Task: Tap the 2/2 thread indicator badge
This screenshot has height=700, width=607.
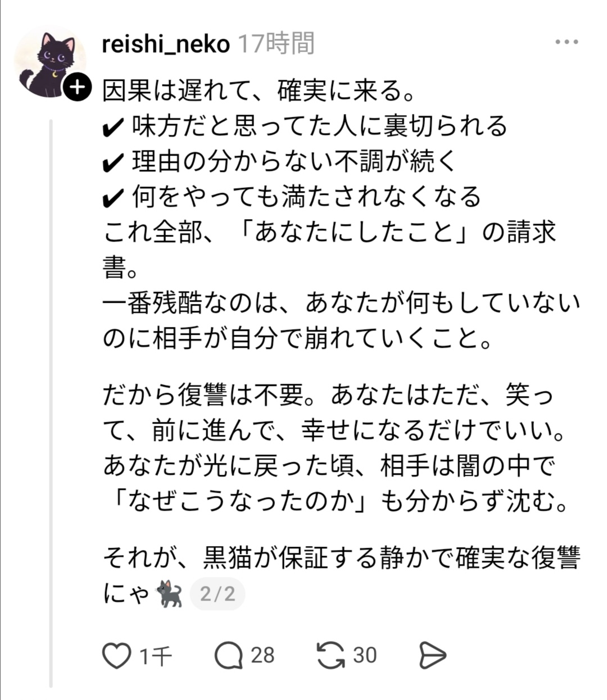Action: point(218,594)
